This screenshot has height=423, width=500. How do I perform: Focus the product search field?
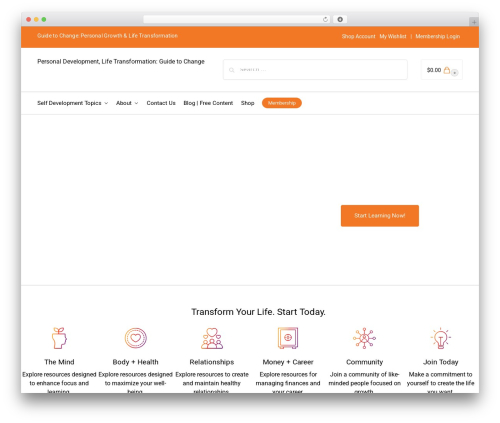point(315,70)
